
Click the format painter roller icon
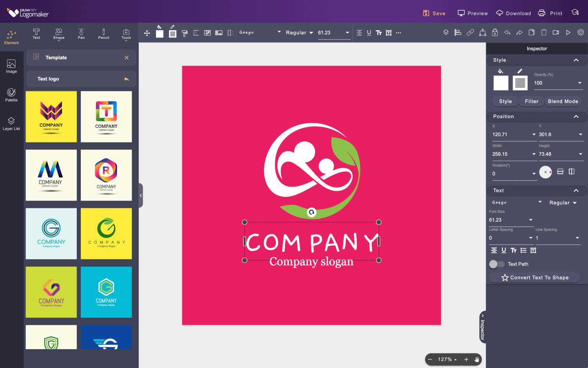[x=185, y=33]
